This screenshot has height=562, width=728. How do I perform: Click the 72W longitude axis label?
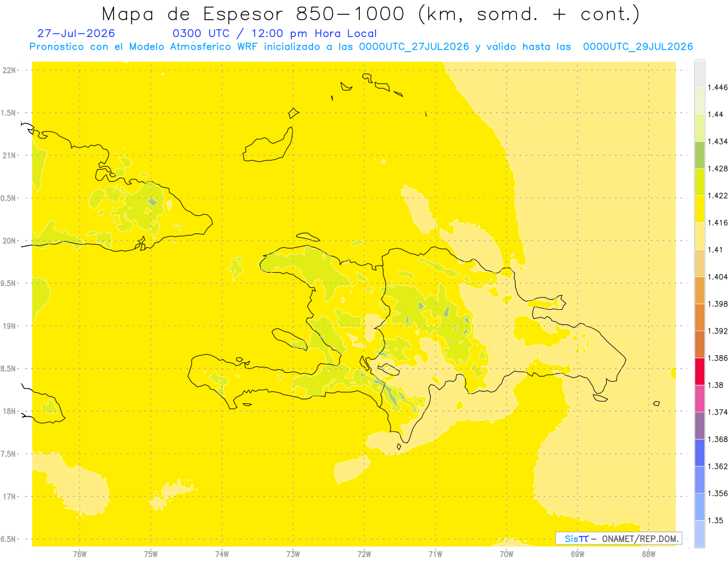[x=364, y=554]
